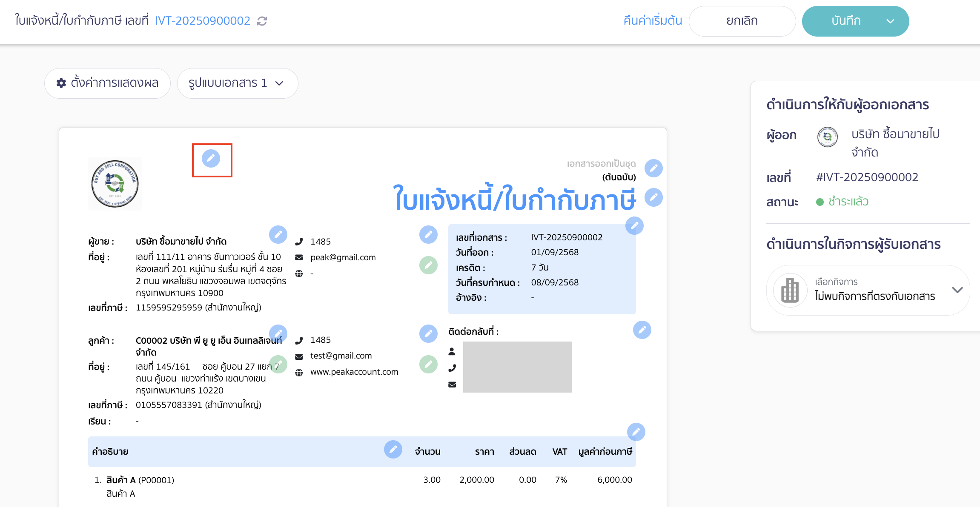
Task: Click the company seal logo thumbnail
Action: (x=115, y=183)
